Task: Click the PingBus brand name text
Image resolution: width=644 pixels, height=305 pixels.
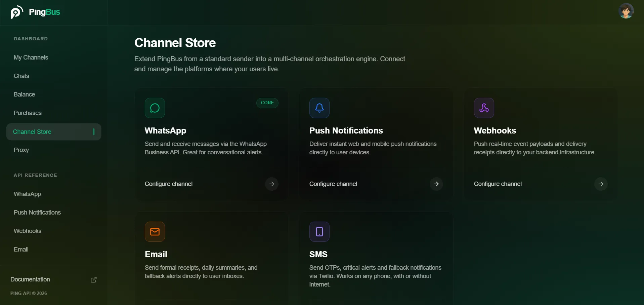Action: (x=45, y=12)
